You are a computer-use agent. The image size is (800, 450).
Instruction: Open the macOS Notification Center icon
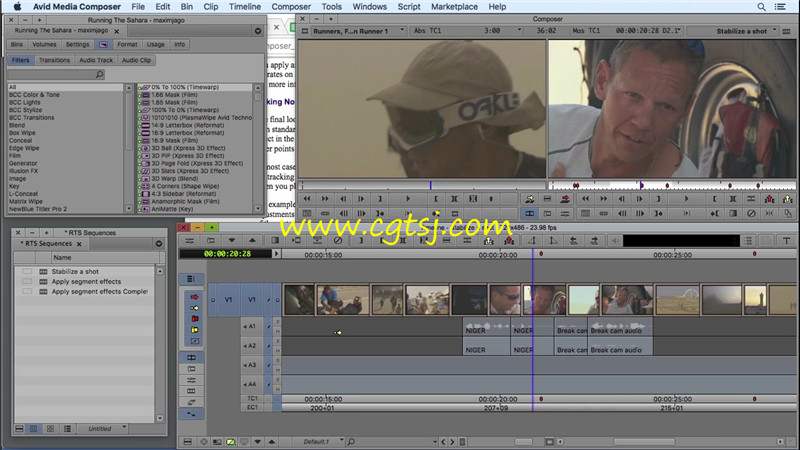point(780,7)
